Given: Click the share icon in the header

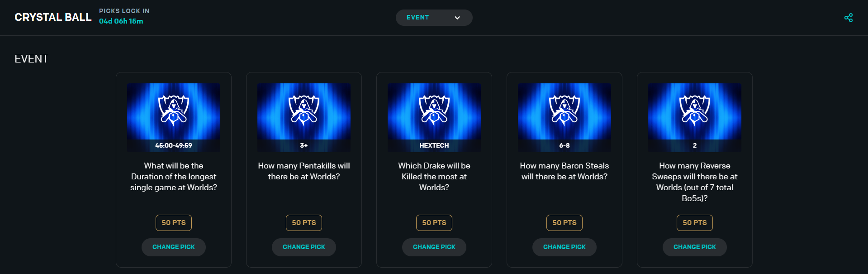Looking at the screenshot, I should point(848,18).
